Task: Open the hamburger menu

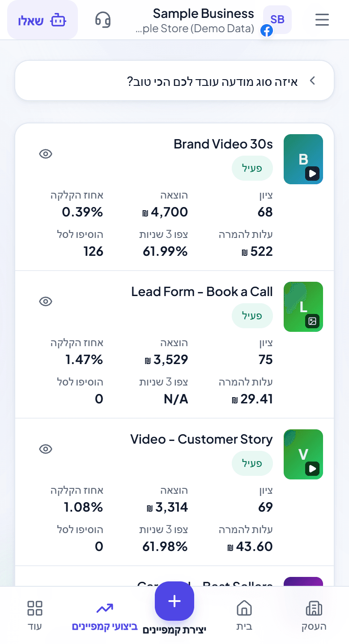Action: (322, 20)
